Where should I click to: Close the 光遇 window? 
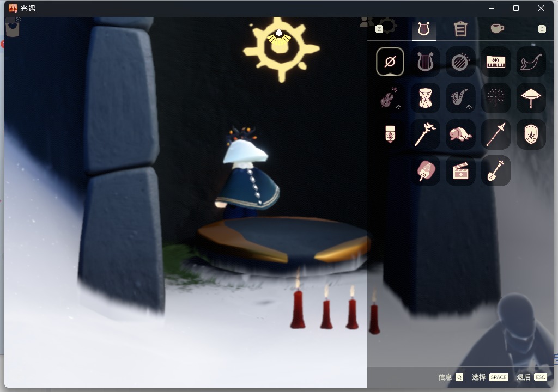541,8
